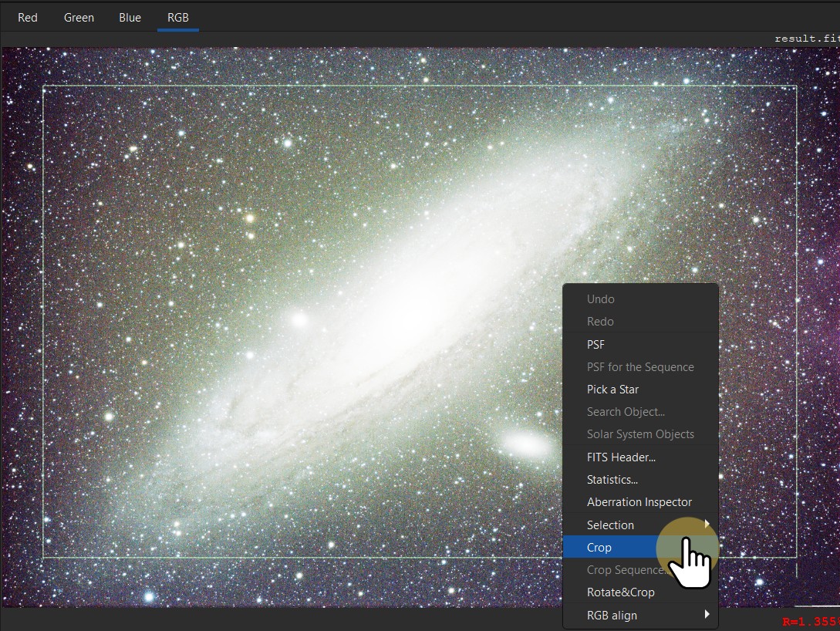Screen dimensions: 840x631
Task: Select the Blue channel tab
Action: coord(130,17)
